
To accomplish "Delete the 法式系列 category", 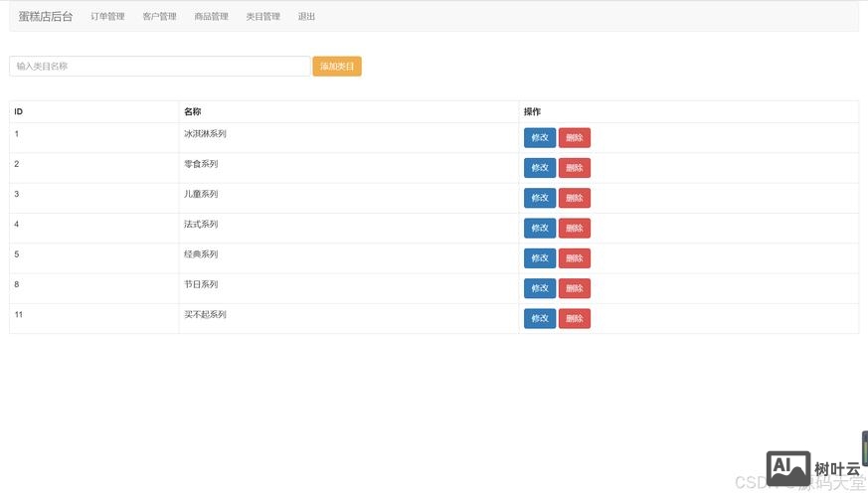I will click(574, 229).
